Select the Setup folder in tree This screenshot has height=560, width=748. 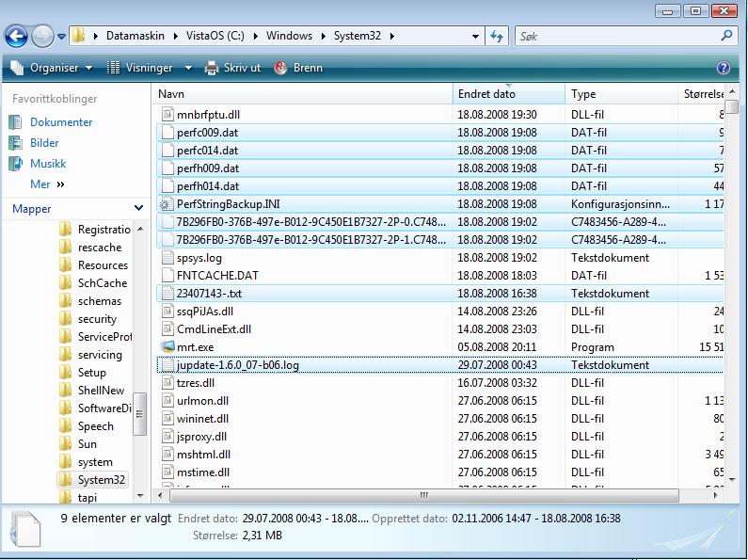(x=91, y=373)
